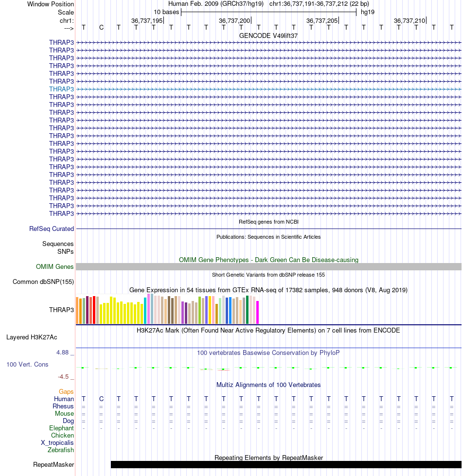Click the Sequences track label
462x476 pixels.
58,244
